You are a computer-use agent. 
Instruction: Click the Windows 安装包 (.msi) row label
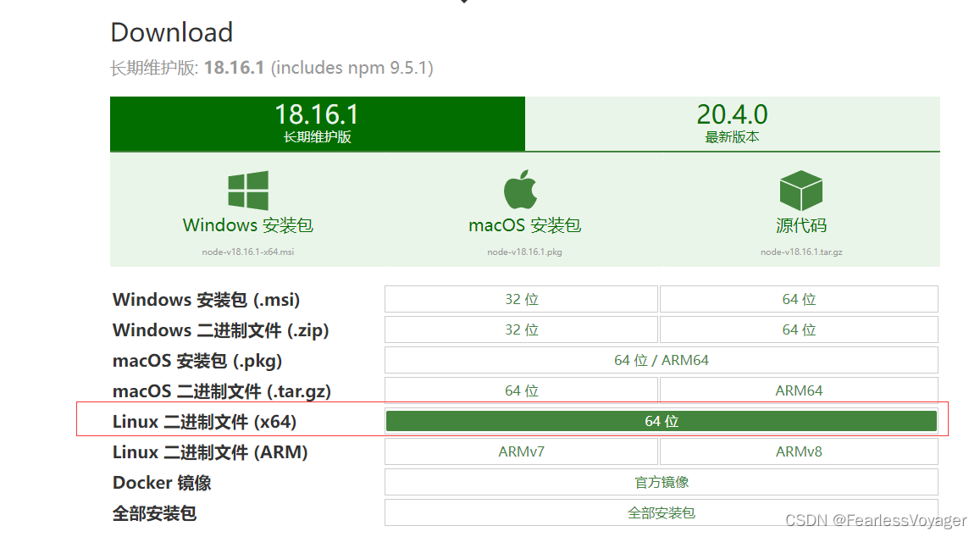207,300
